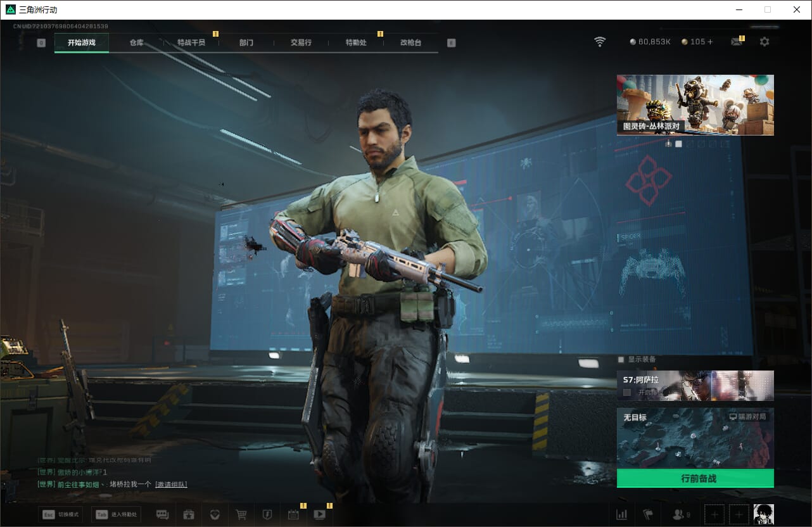
Task: Select the highlighted white banner page indicator
Action: tap(678, 144)
